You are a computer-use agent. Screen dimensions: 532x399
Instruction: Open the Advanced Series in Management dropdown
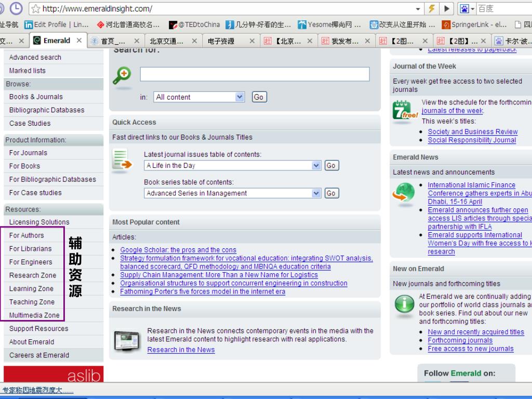[232, 193]
